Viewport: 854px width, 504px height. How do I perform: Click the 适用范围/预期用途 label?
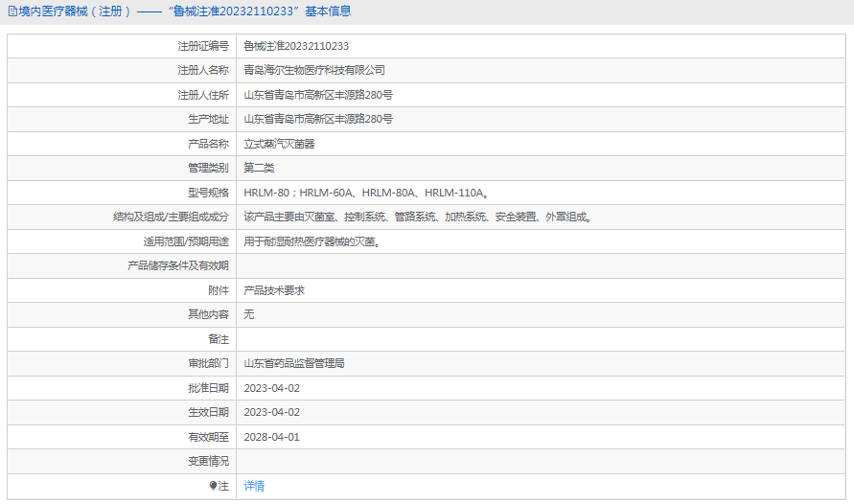click(x=186, y=241)
